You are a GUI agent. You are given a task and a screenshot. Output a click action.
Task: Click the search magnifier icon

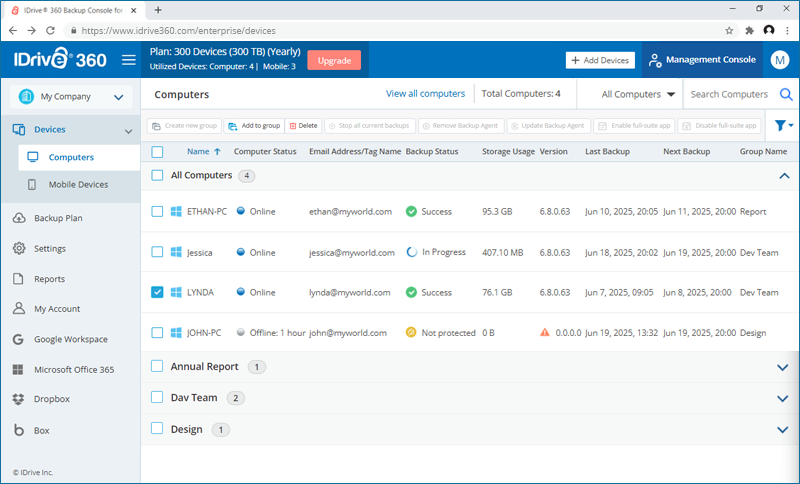click(786, 95)
